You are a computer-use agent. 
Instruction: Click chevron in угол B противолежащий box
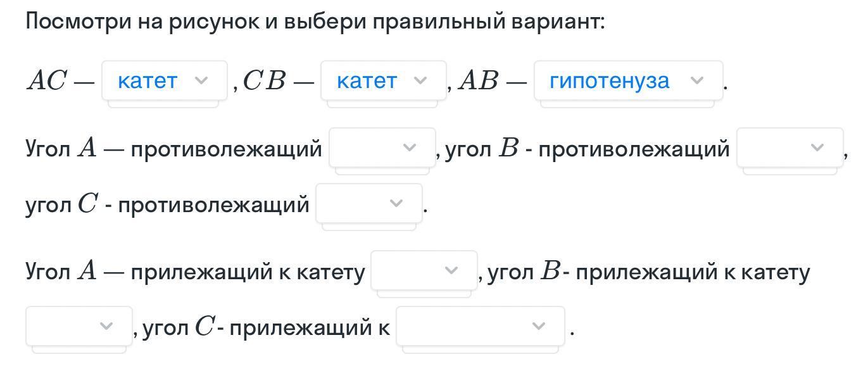817,148
